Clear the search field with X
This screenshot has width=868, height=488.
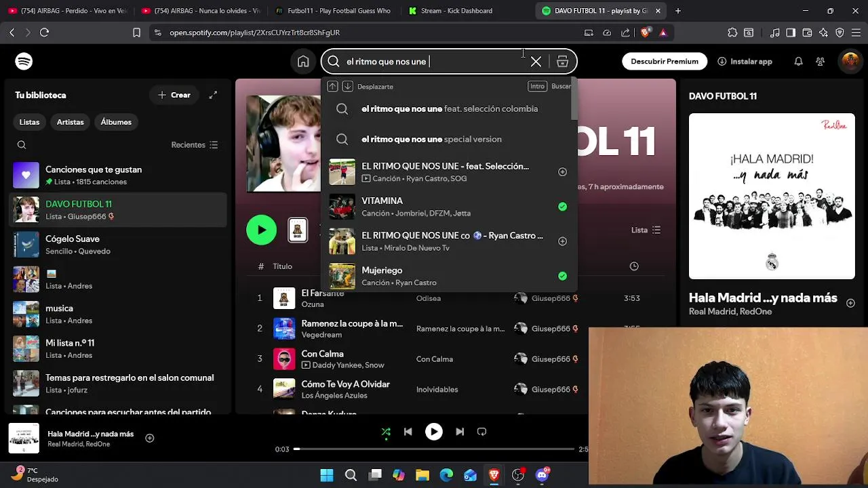(x=536, y=61)
